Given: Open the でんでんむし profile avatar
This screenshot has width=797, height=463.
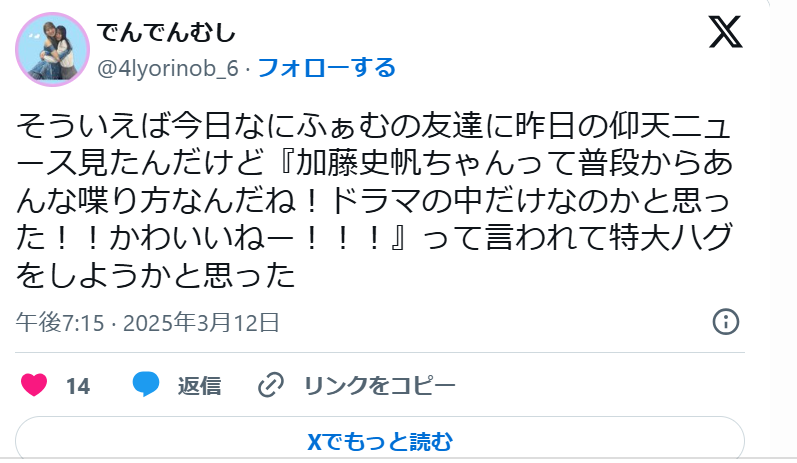Looking at the screenshot, I should point(52,50).
